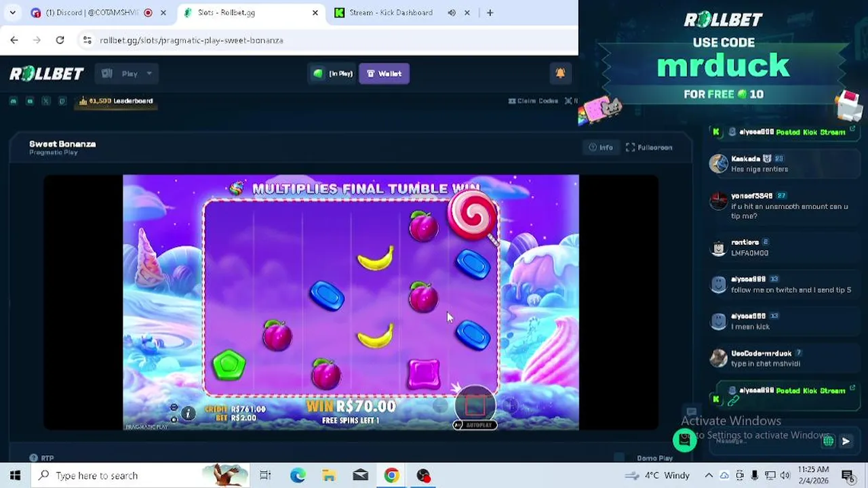Screen dimensions: 868x488
Task: Click the address bar URL
Action: coord(191,40)
